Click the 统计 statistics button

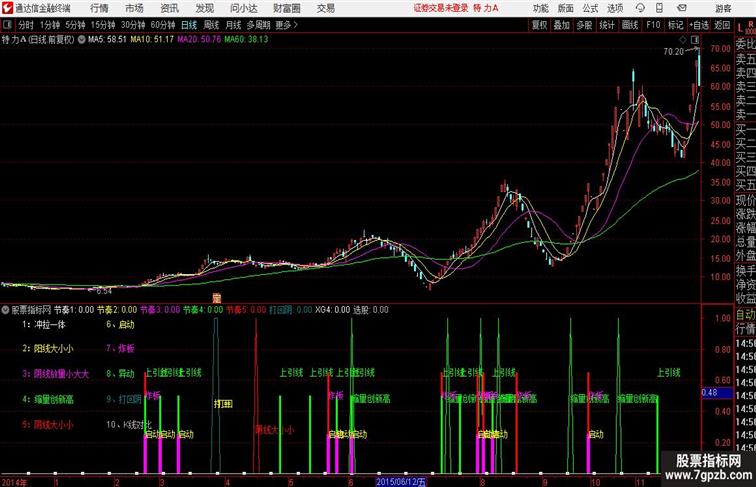pos(607,25)
